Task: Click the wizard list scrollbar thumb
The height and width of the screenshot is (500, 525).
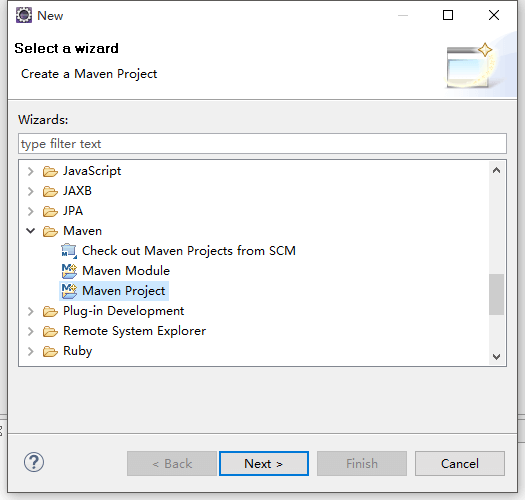Action: [496, 294]
